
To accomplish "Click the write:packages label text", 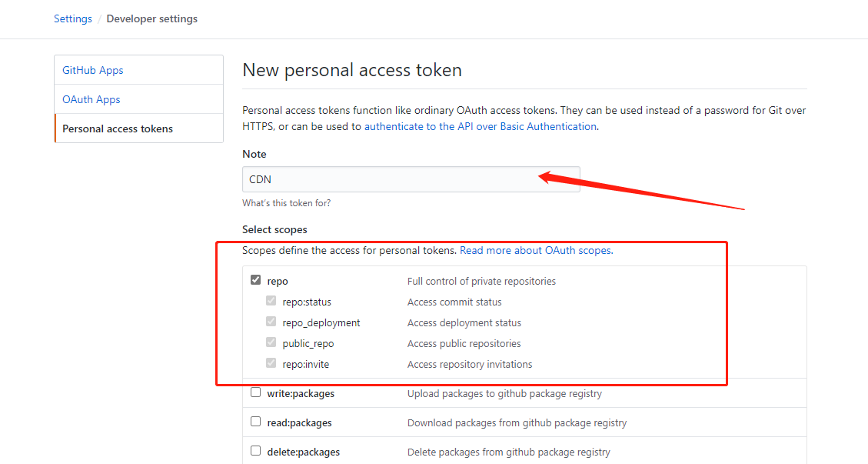I will pos(301,394).
